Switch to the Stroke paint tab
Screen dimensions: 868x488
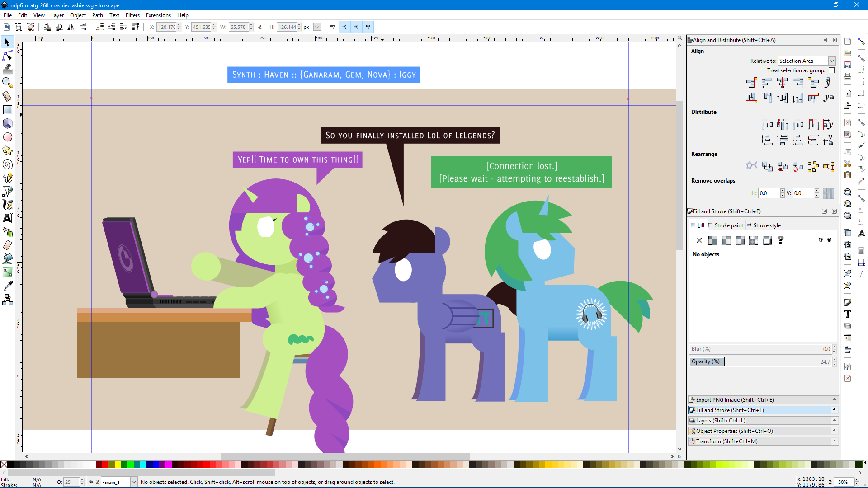coord(726,225)
